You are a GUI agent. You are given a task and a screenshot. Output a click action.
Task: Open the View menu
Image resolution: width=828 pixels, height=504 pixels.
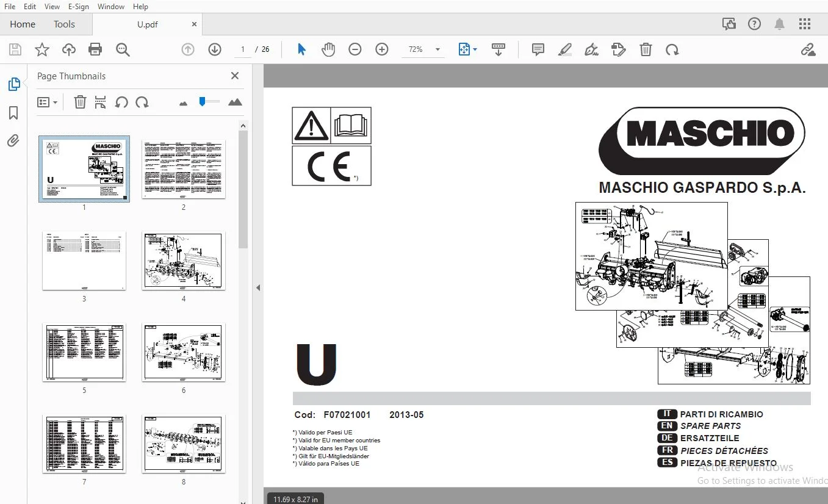click(x=52, y=6)
